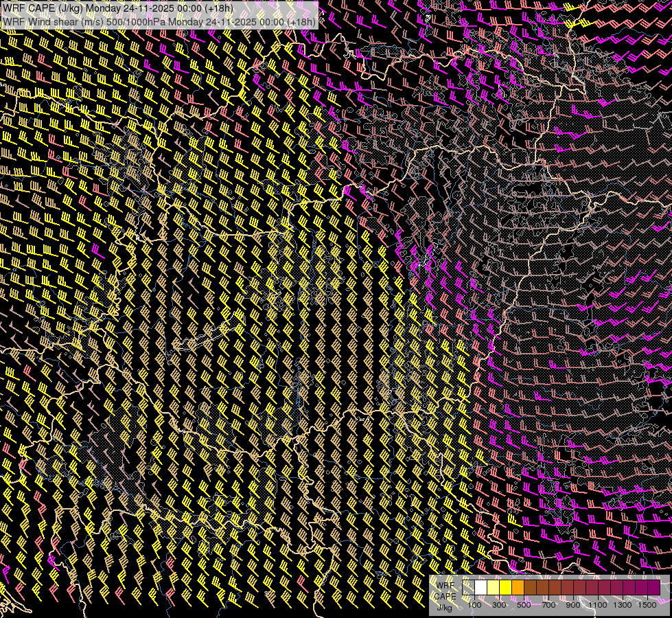Select the white 100 J/kg legend swatch
Image resolution: width=672 pixels, height=618 pixels.
pos(481,588)
